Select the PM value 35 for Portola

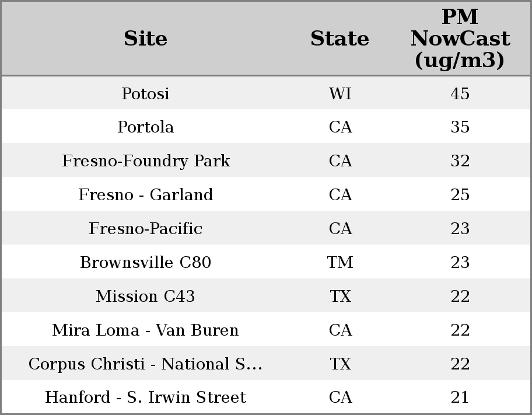pyautogui.click(x=460, y=127)
